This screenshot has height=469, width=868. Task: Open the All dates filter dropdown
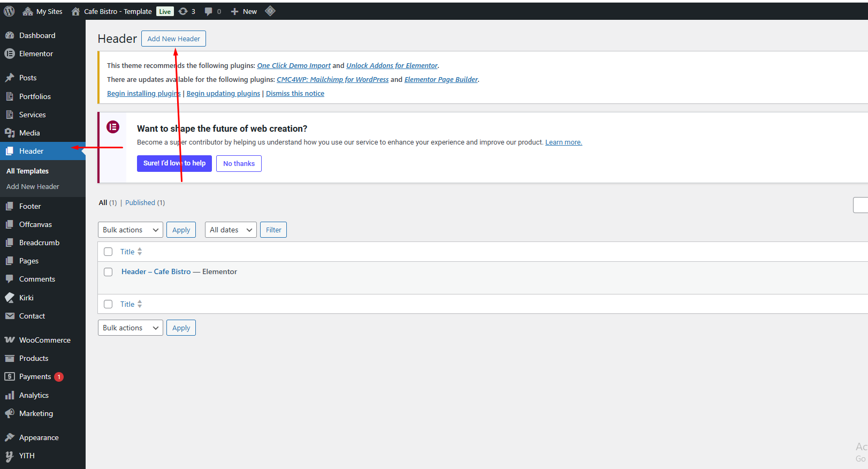point(231,230)
